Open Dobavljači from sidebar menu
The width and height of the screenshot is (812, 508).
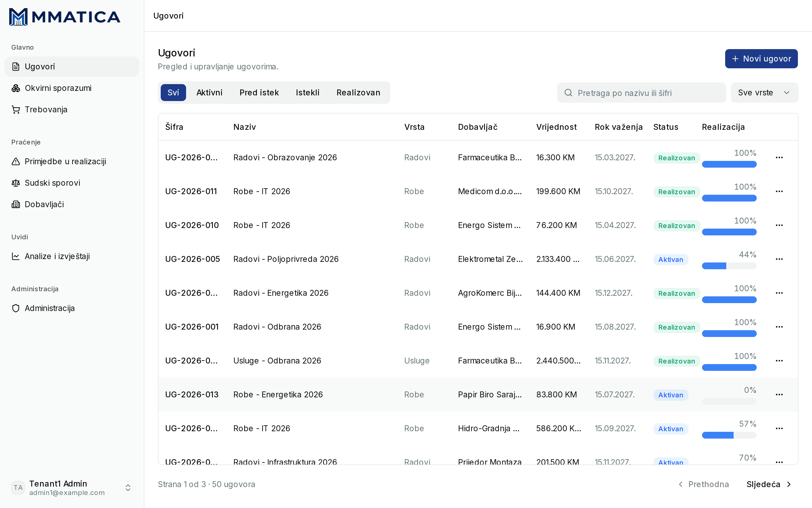[x=72, y=204]
